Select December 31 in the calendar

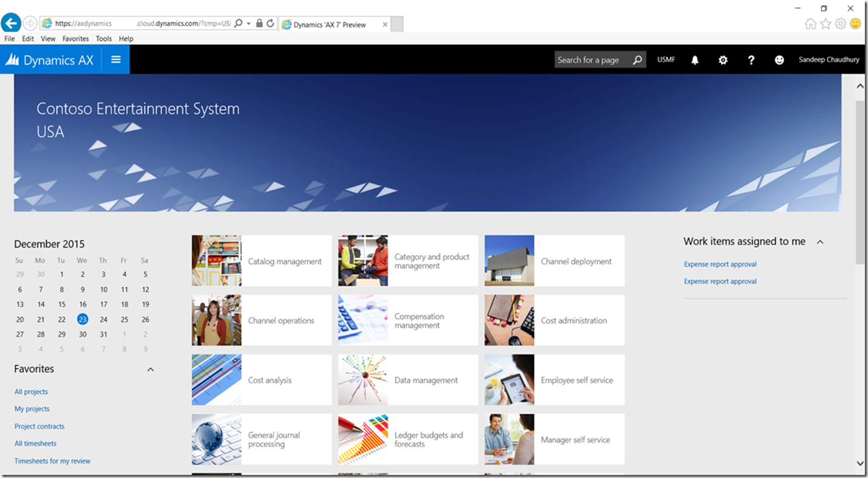(x=104, y=334)
